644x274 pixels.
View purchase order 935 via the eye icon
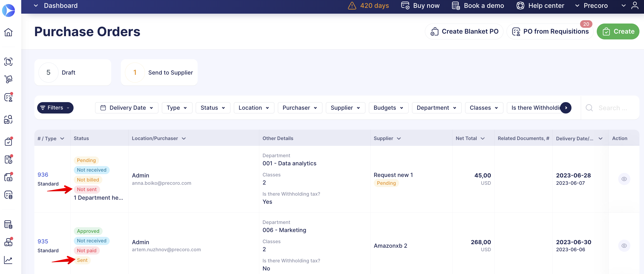pos(624,245)
